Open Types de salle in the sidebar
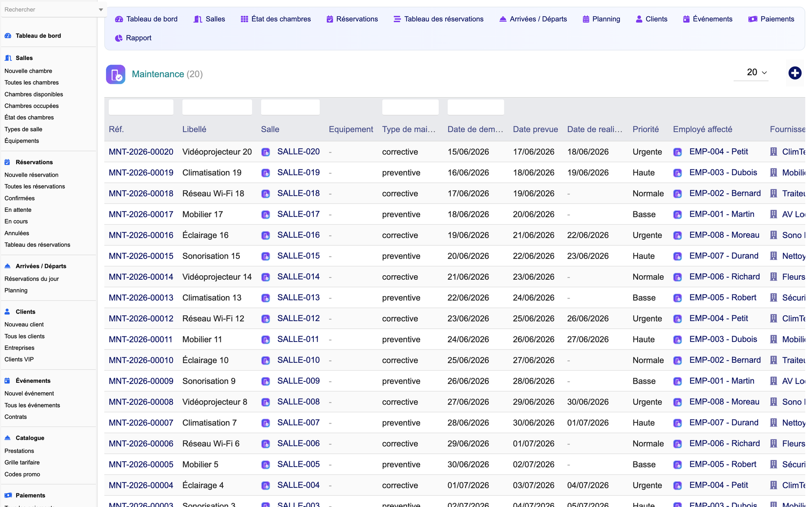The width and height of the screenshot is (812, 507). pos(23,129)
